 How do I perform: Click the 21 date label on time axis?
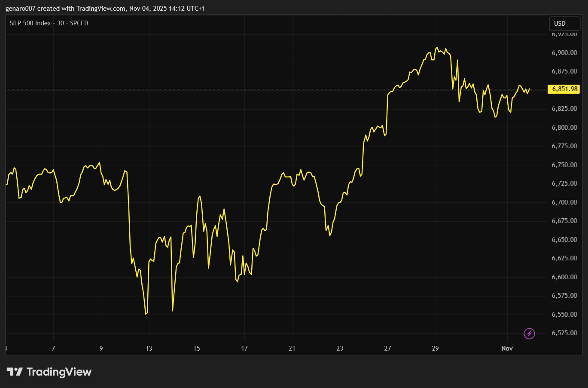click(292, 348)
